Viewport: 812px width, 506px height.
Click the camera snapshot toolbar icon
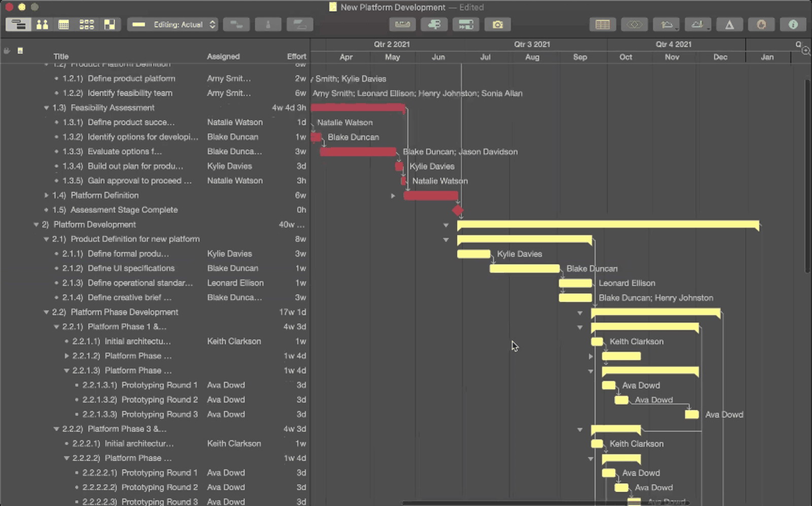tap(497, 24)
